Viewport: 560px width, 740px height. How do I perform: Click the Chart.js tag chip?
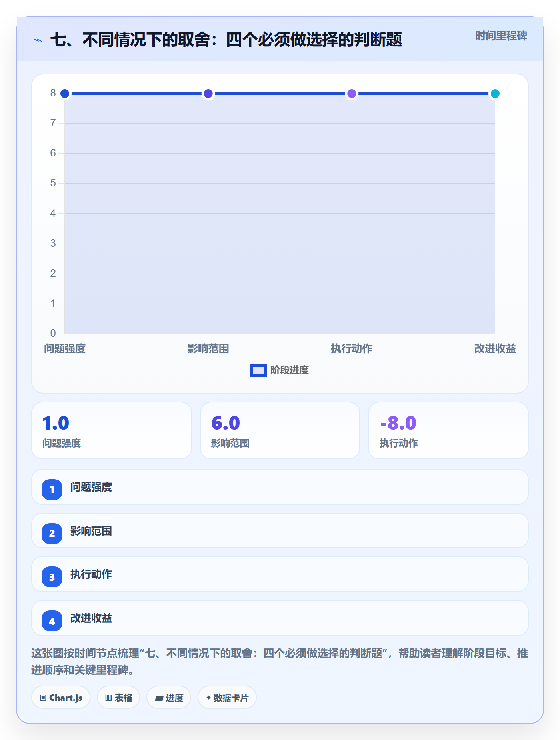(61, 698)
